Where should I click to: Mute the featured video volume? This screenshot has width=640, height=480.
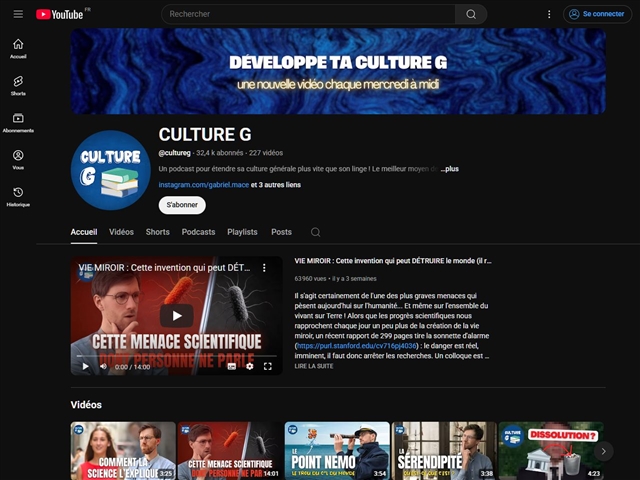tap(104, 366)
